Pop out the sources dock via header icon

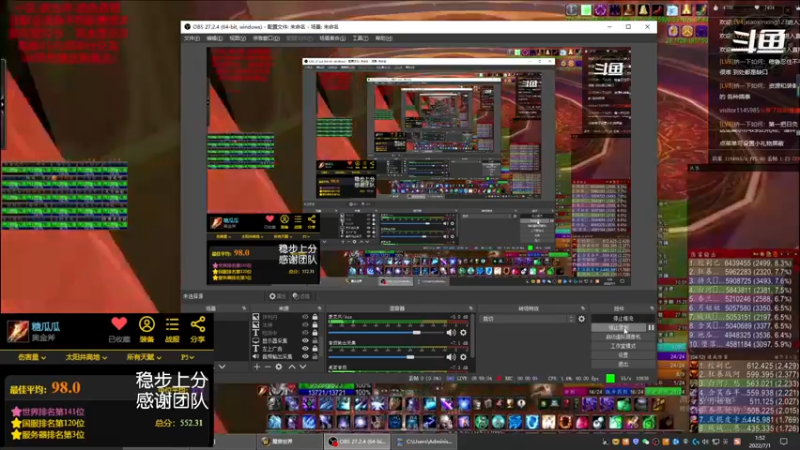pyautogui.click(x=319, y=308)
